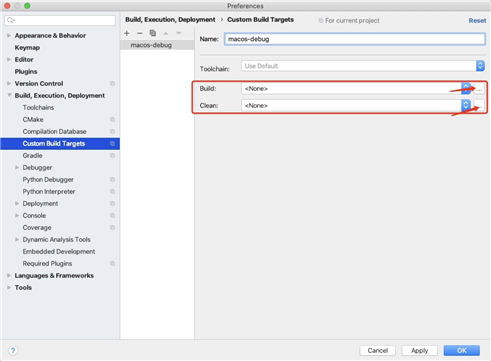The width and height of the screenshot is (491, 361).
Task: Open the Toolchain dropdown
Action: (363, 66)
